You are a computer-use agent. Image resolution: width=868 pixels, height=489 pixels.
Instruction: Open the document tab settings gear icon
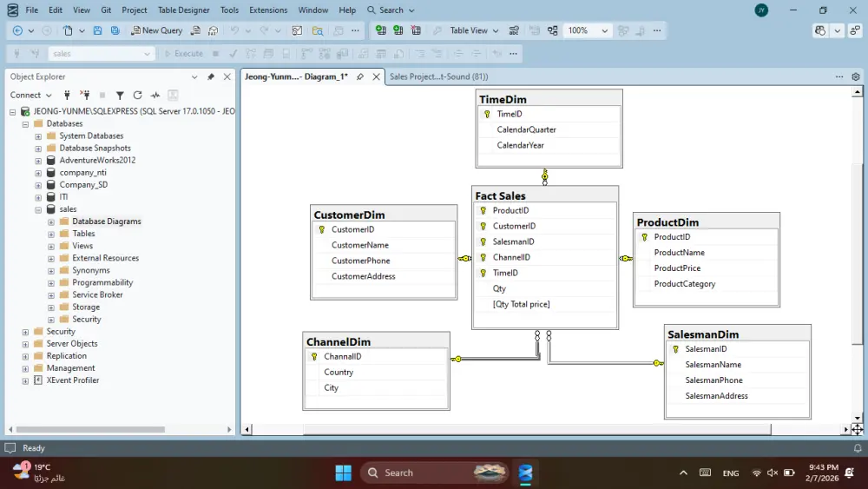[856, 76]
